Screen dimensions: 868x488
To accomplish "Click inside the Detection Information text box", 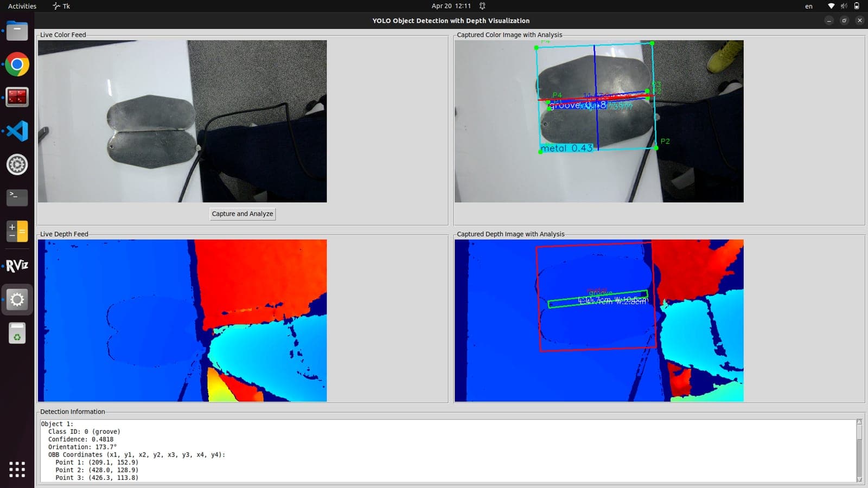I will tap(448, 451).
